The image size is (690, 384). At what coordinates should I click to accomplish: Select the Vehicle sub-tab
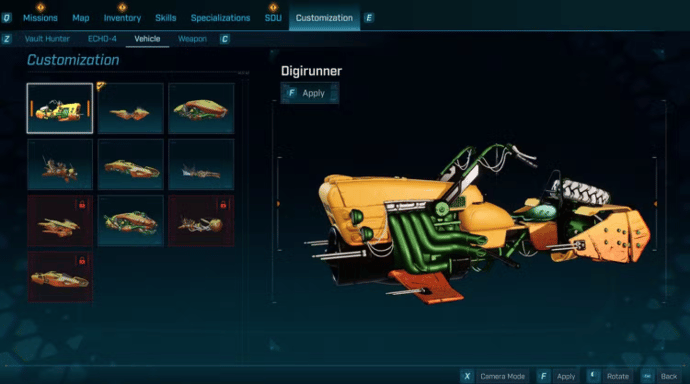coord(147,39)
